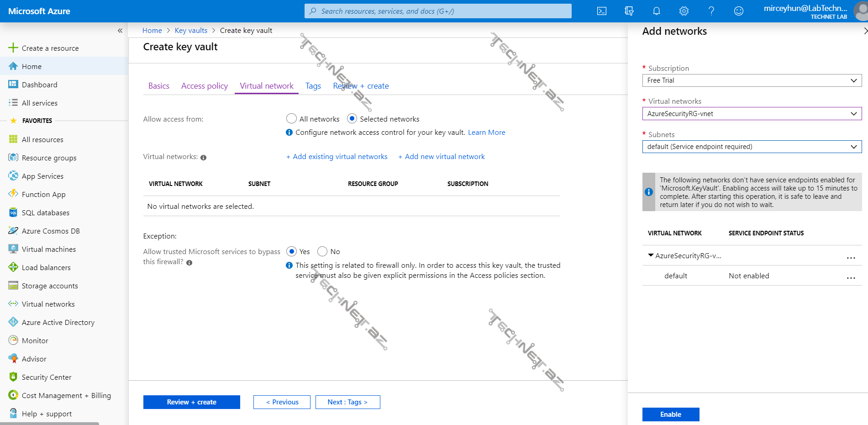This screenshot has height=425, width=868.
Task: Expand the Virtual networks dropdown
Action: point(752,114)
